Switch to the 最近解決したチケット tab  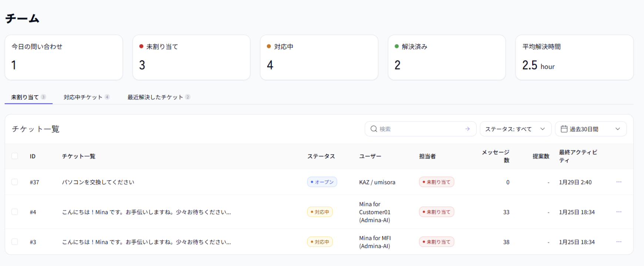coord(159,97)
